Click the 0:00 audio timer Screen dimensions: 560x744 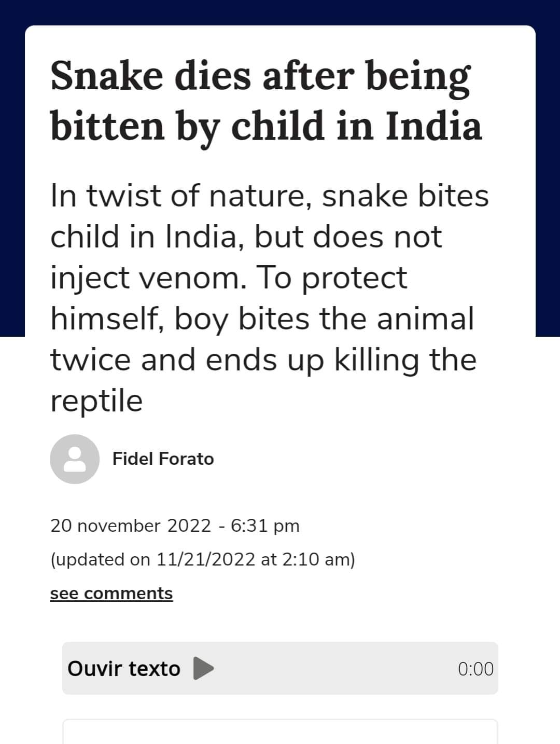475,669
